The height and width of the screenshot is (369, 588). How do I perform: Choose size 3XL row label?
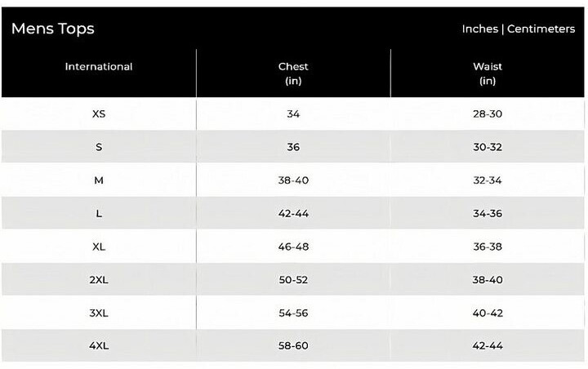[x=99, y=313]
